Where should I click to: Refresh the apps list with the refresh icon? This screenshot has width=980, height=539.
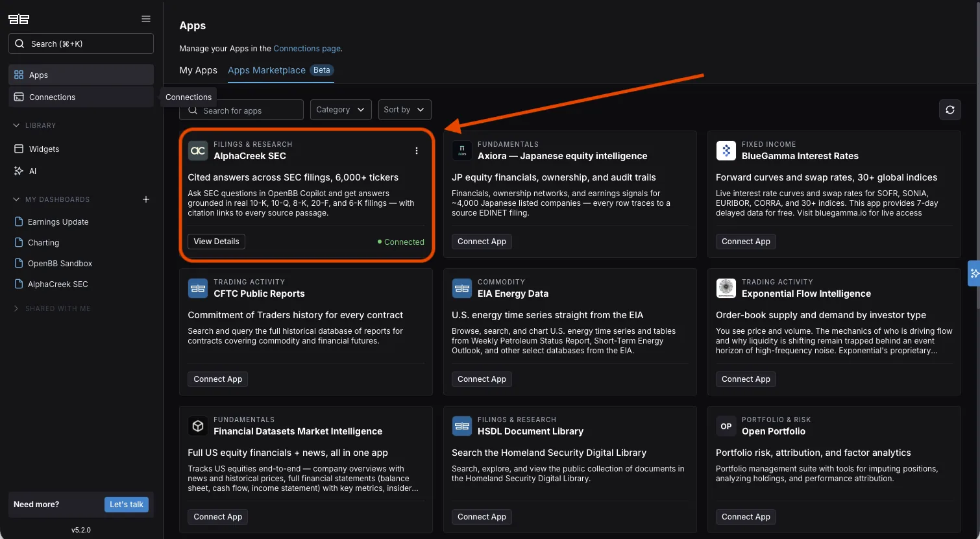tap(950, 110)
